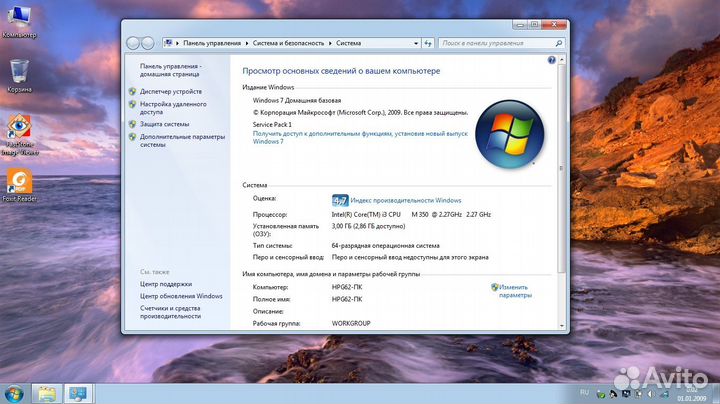Click the Windows Experience Index 4,7 badge
720x404 pixels.
pyautogui.click(x=340, y=201)
